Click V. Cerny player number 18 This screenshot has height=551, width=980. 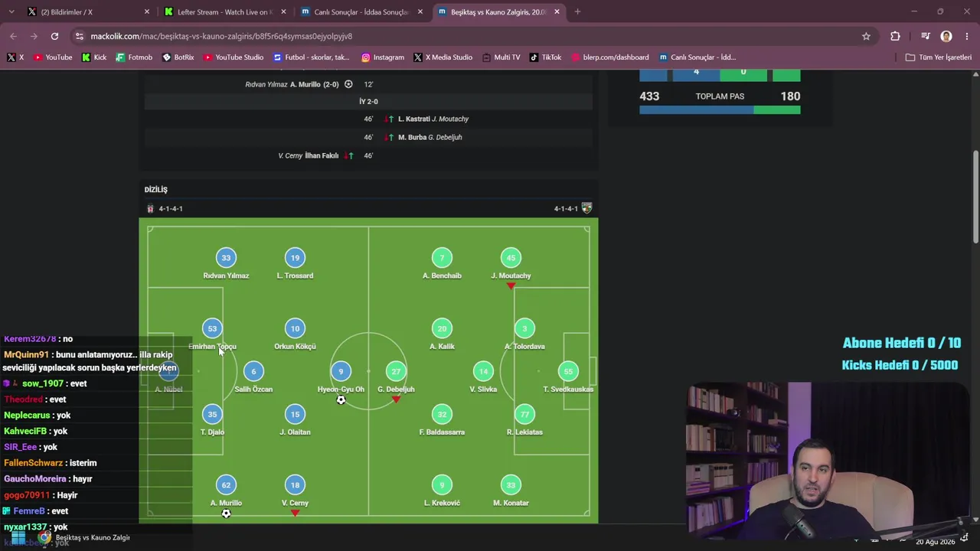(295, 484)
